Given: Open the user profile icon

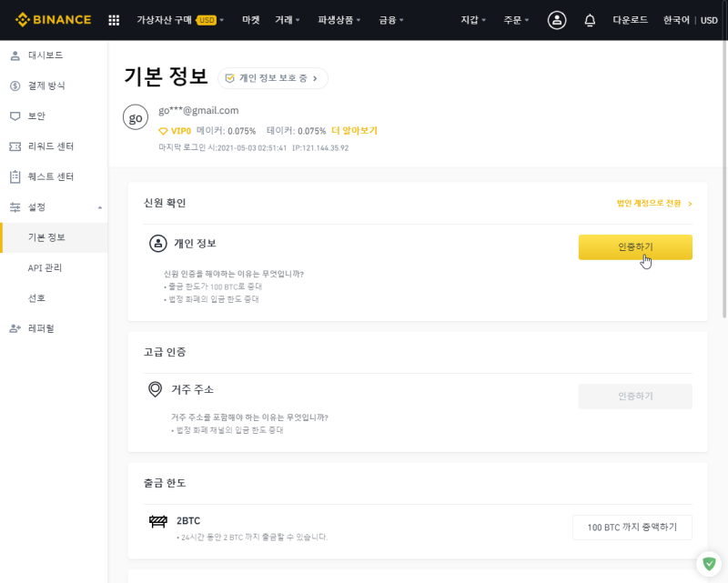Looking at the screenshot, I should click(557, 20).
